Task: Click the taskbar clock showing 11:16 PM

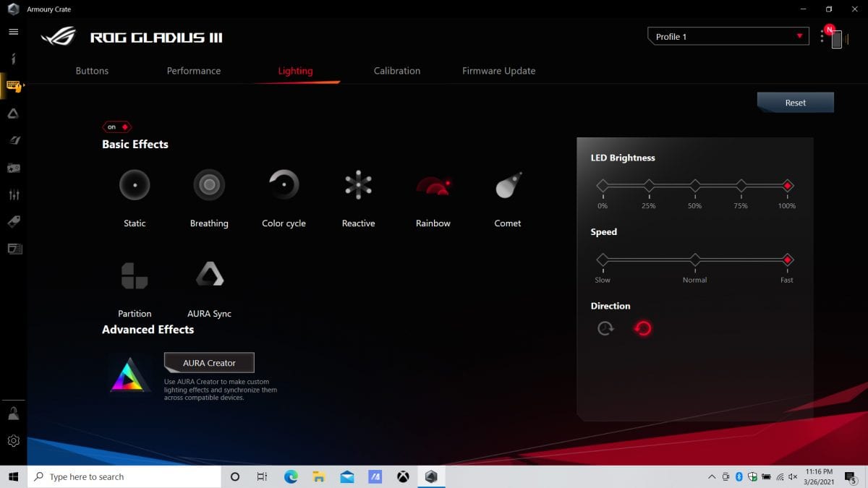Action: (819, 476)
